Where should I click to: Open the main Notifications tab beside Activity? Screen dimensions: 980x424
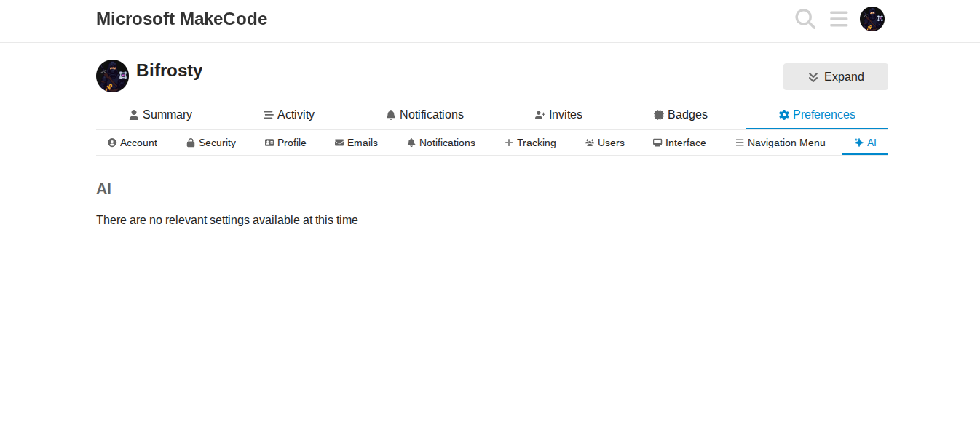[x=424, y=115]
